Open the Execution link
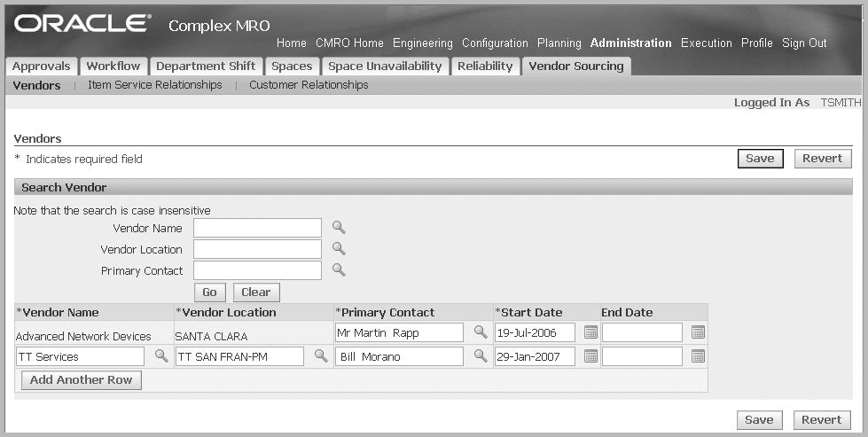The image size is (868, 437). (707, 43)
